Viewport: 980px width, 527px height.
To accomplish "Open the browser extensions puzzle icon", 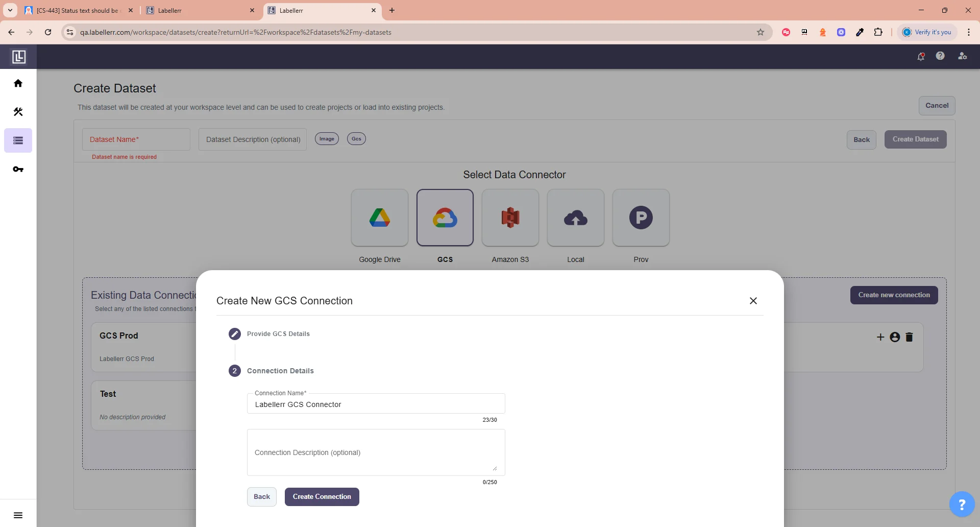I will pyautogui.click(x=878, y=32).
